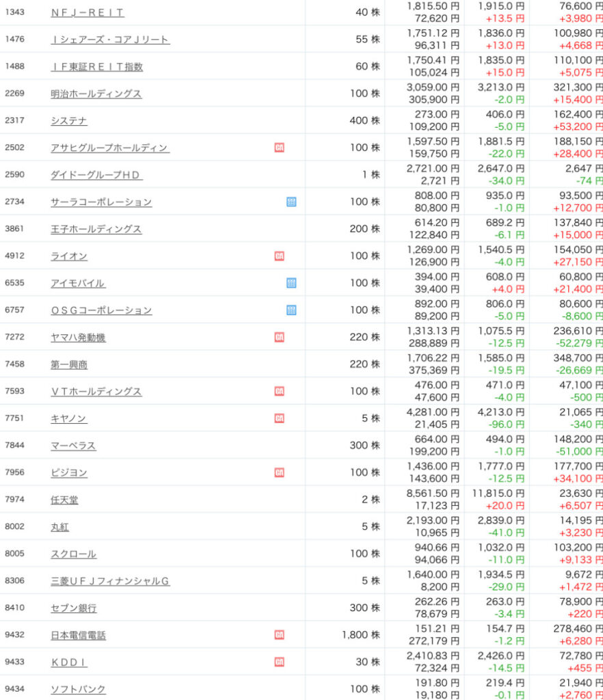603x700 pixels.
Task: Open ＯＳＧコーポレーション link
Action: point(101,310)
